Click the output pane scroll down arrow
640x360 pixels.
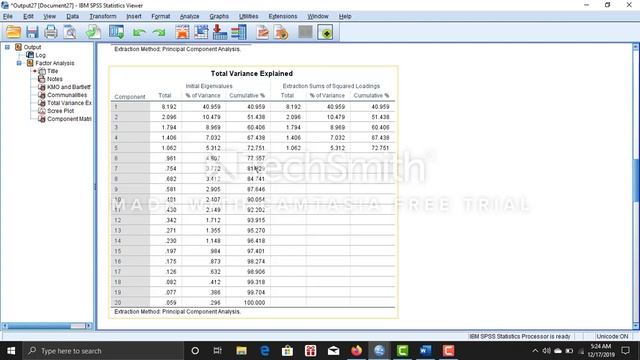(636, 325)
